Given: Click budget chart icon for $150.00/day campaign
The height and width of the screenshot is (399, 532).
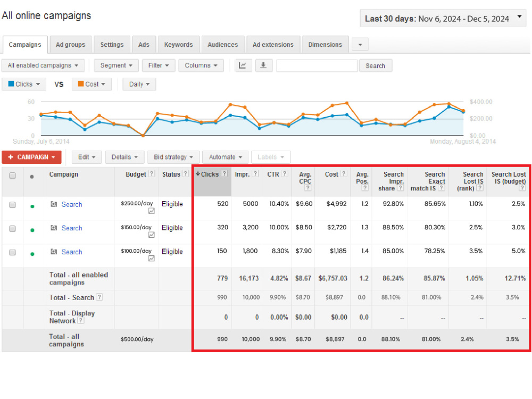Looking at the screenshot, I should (152, 235).
